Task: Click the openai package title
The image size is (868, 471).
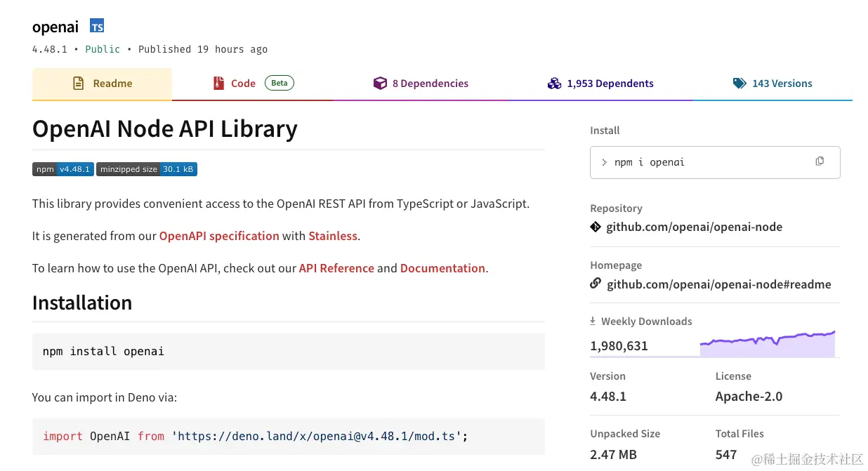Action: 55,27
